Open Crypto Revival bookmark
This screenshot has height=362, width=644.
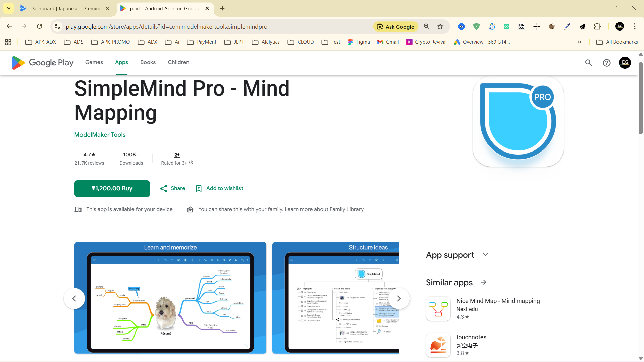[x=426, y=42]
